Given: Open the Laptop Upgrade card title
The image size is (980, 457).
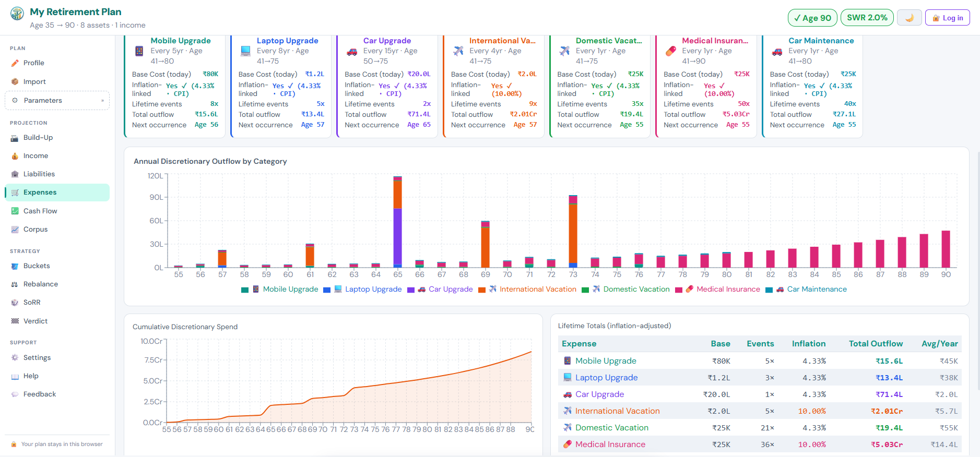Looking at the screenshot, I should (287, 41).
